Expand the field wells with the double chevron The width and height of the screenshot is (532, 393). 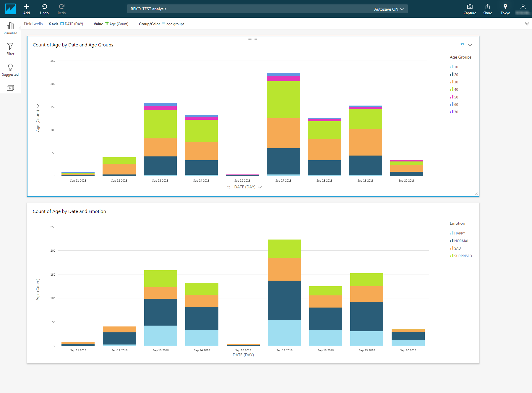(527, 24)
